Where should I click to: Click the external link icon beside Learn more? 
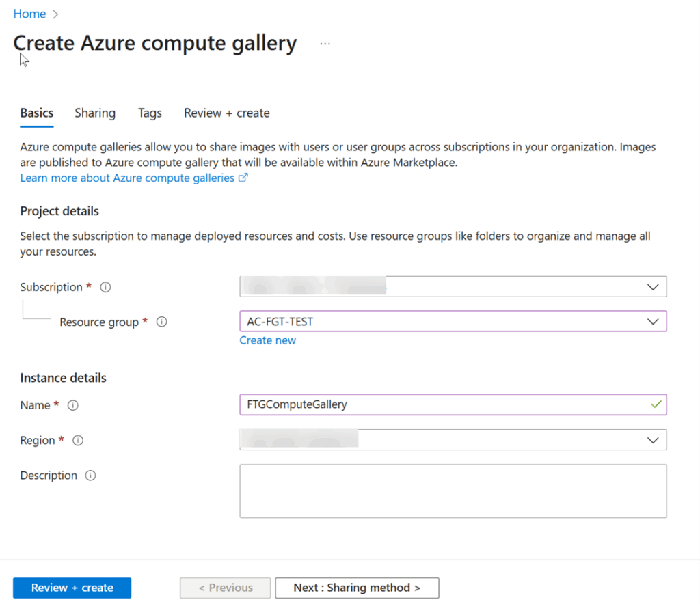(243, 177)
